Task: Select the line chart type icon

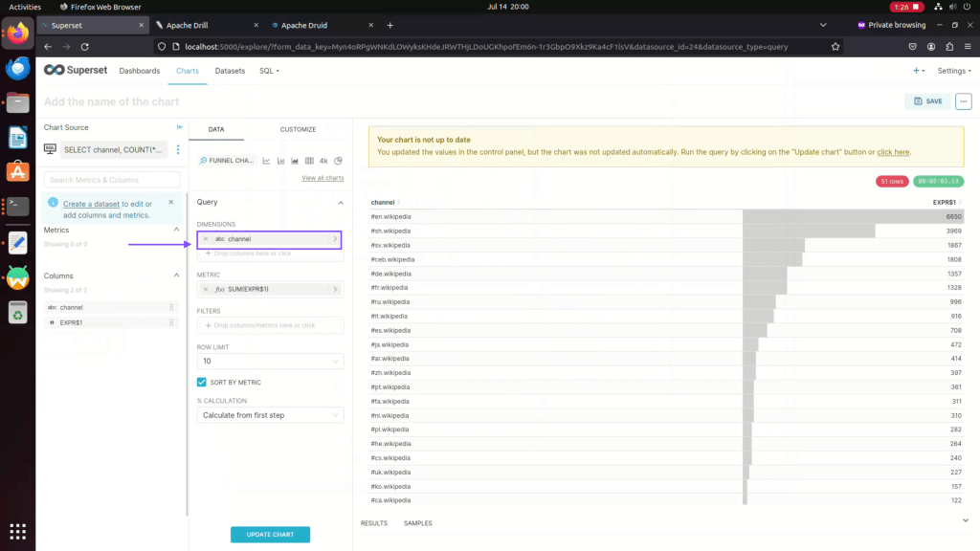Action: pos(267,161)
